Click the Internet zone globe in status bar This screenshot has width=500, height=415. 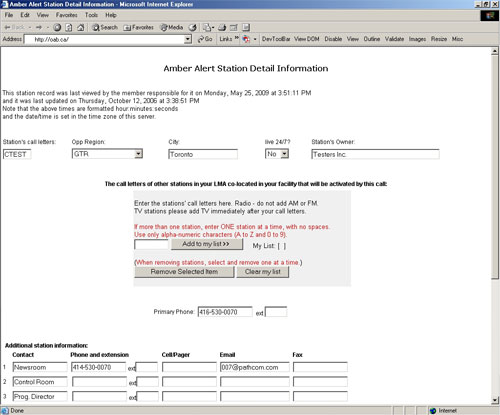pos(433,411)
